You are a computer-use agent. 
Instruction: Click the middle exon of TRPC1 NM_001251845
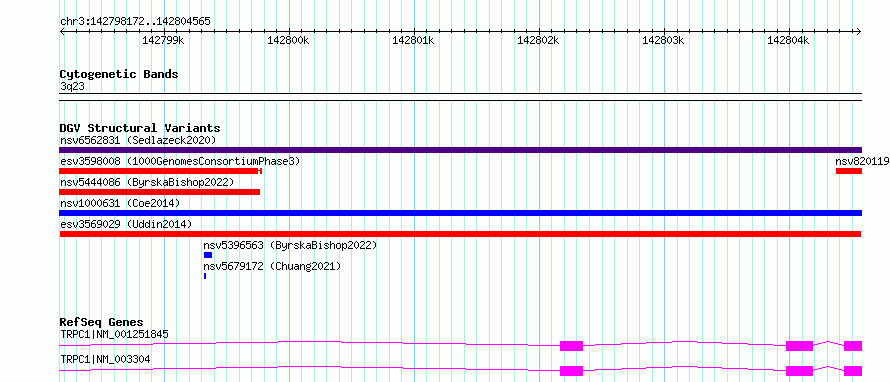799,346
